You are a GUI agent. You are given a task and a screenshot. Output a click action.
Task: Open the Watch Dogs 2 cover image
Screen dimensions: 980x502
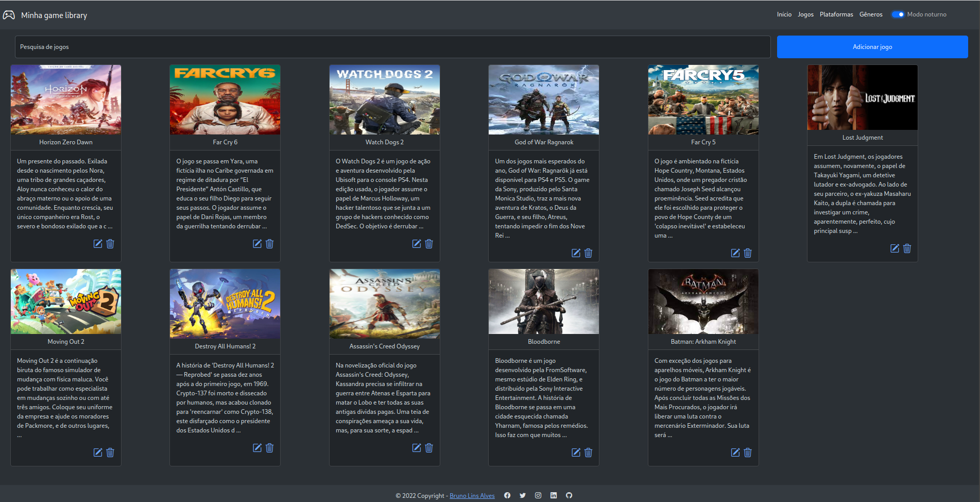pos(385,99)
